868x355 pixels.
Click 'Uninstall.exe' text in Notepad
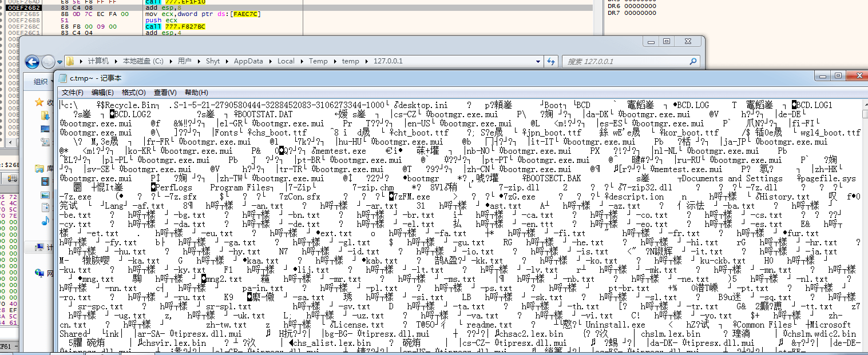[615, 325]
